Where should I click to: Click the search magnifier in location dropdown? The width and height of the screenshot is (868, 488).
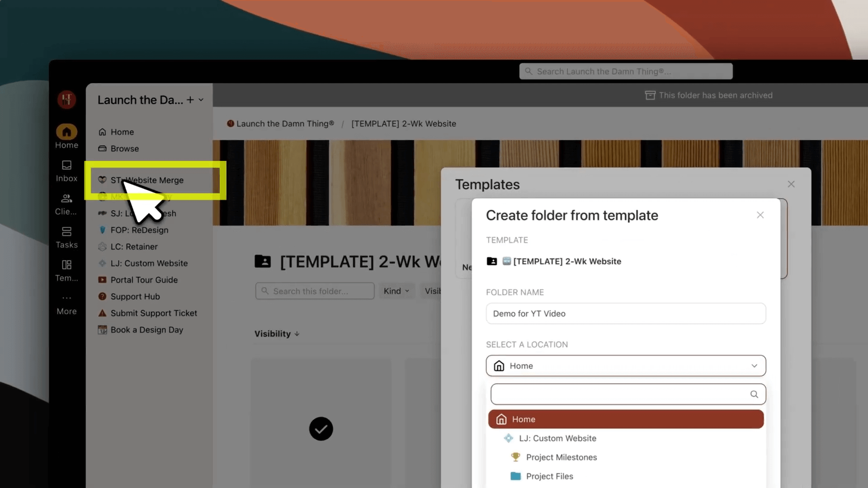point(754,394)
